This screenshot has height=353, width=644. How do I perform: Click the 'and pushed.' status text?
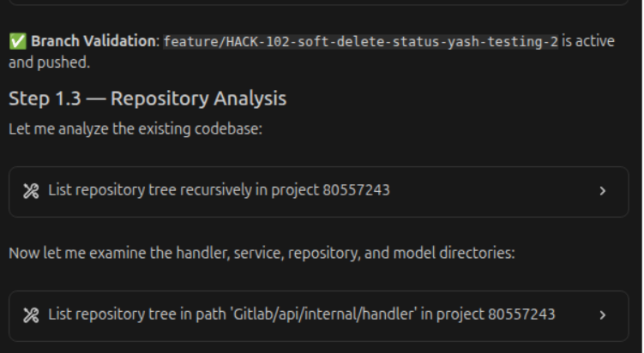coord(48,63)
